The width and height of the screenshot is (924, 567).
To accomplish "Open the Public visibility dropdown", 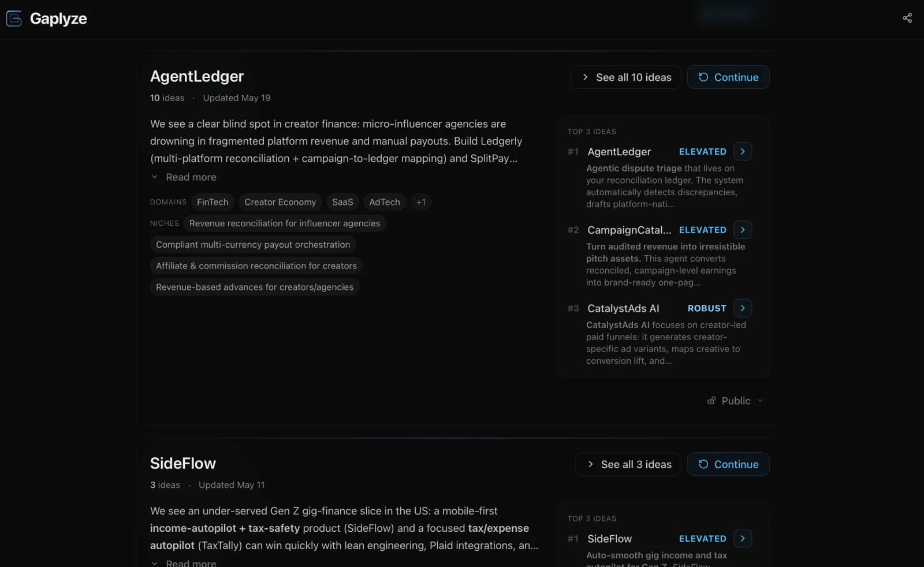I will click(735, 401).
